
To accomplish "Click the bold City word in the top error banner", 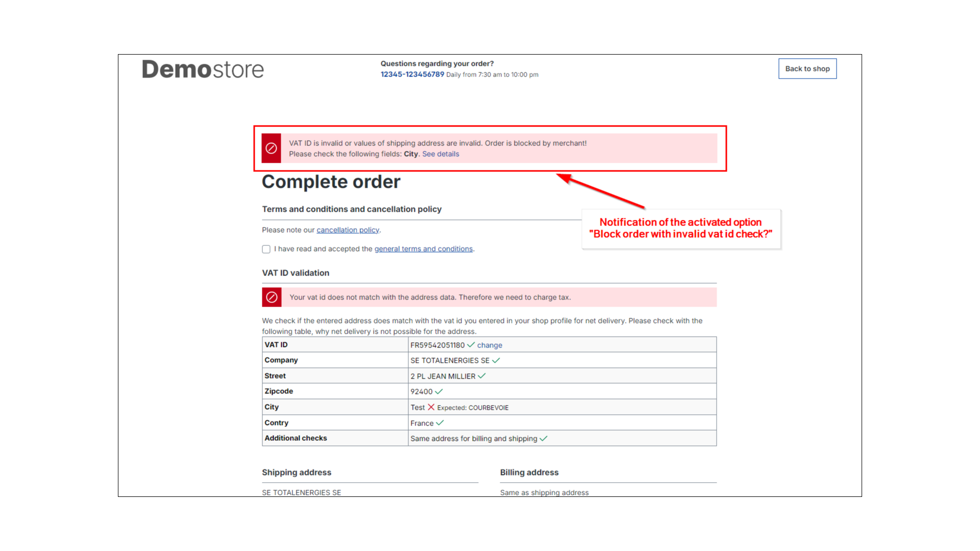I will coord(411,154).
